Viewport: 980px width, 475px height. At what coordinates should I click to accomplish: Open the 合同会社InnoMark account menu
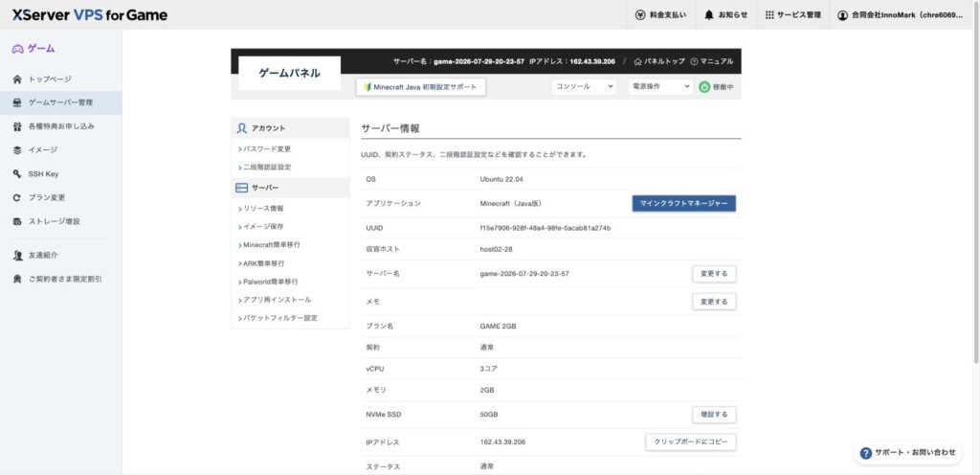click(x=900, y=15)
